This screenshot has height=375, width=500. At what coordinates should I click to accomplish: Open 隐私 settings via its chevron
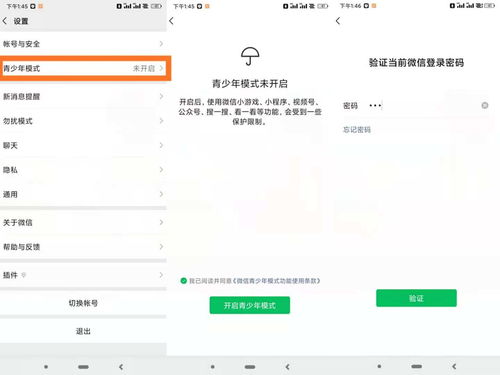[x=161, y=170]
